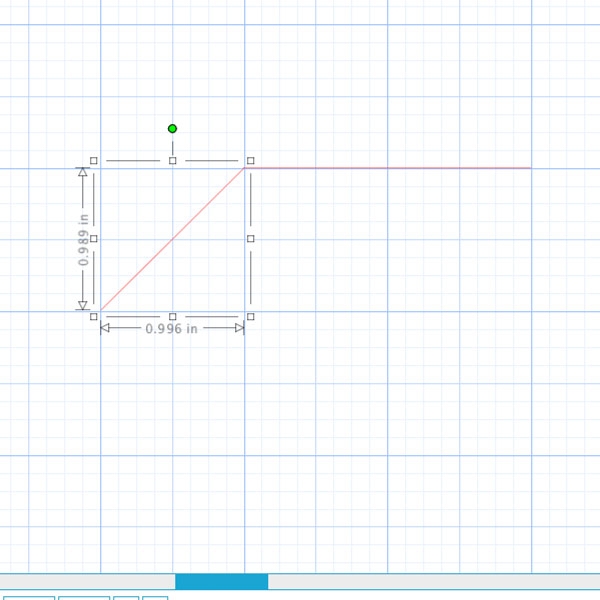600x600 pixels.
Task: Click the leftmost button below the scrollbar
Action: [x=28, y=597]
